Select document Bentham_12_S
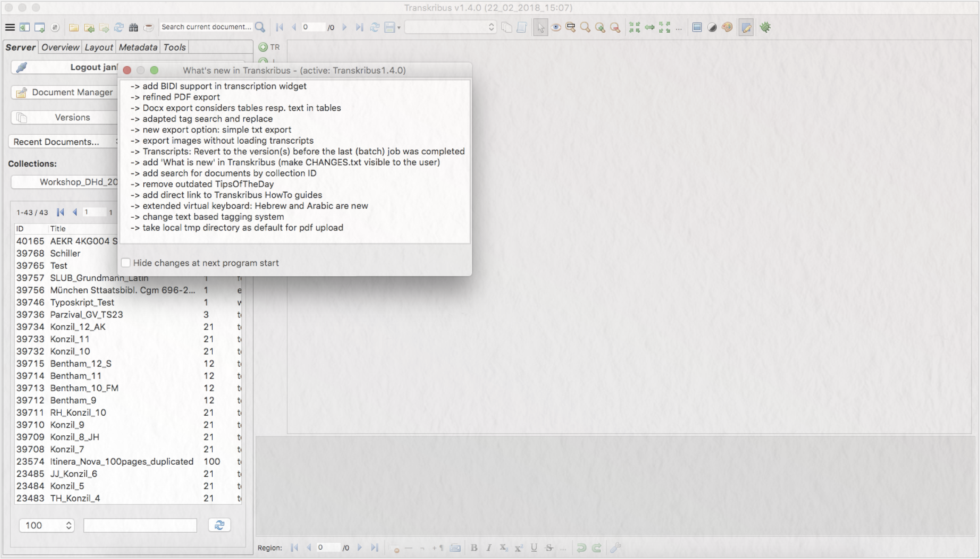 pos(128,364)
